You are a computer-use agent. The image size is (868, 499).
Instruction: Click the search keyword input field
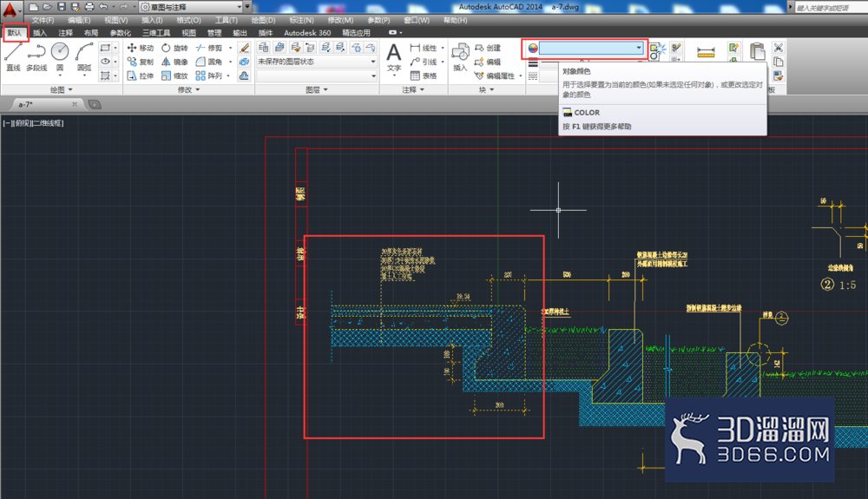tap(830, 7)
